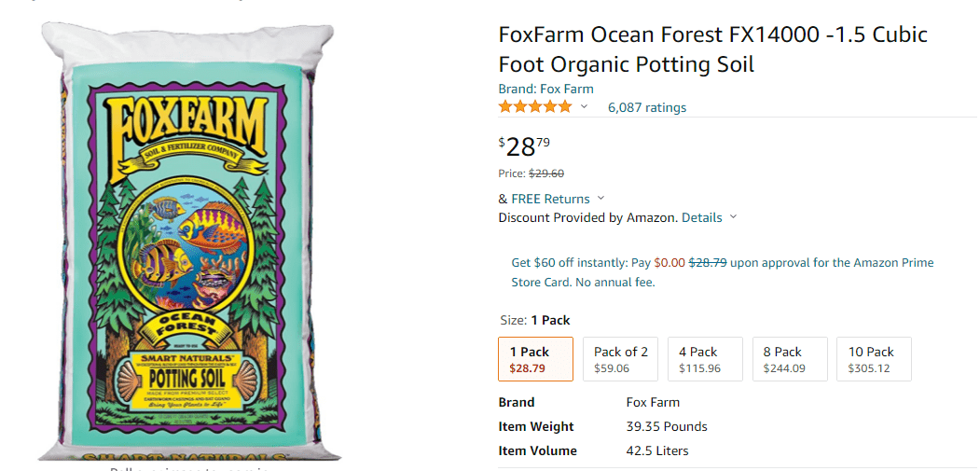Open the Brand: Fox Farm link

point(545,89)
